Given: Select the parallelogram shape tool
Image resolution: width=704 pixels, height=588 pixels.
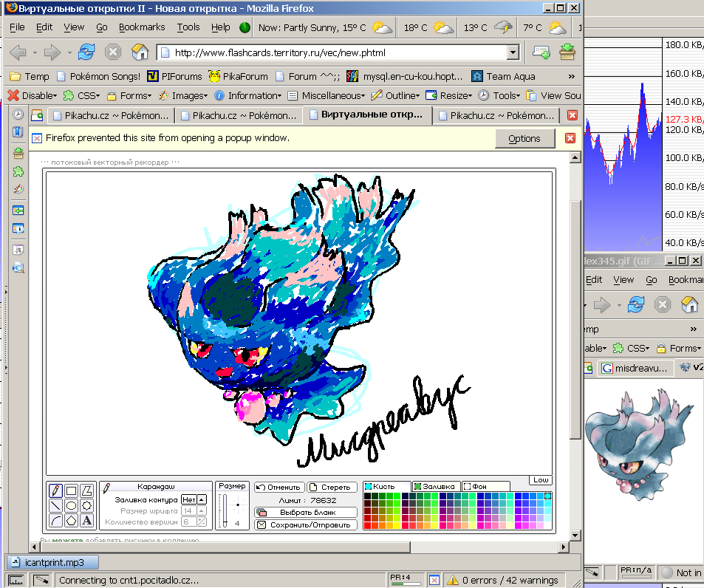Looking at the screenshot, I should (86, 490).
